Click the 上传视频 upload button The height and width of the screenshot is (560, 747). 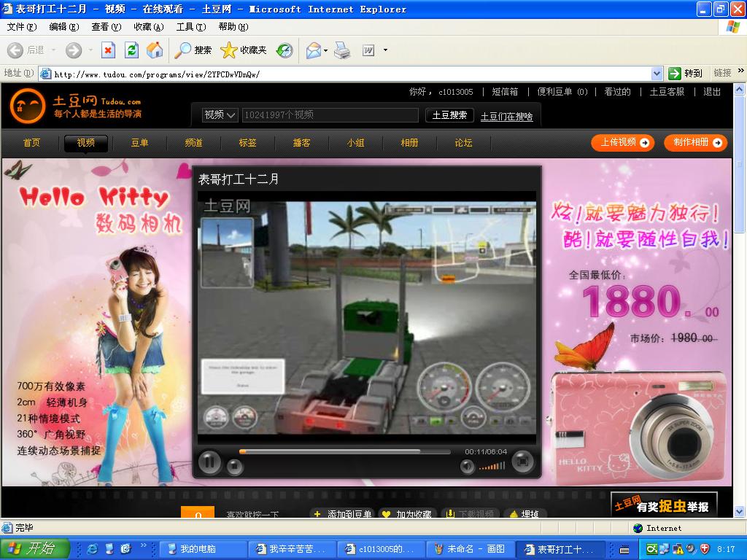622,143
